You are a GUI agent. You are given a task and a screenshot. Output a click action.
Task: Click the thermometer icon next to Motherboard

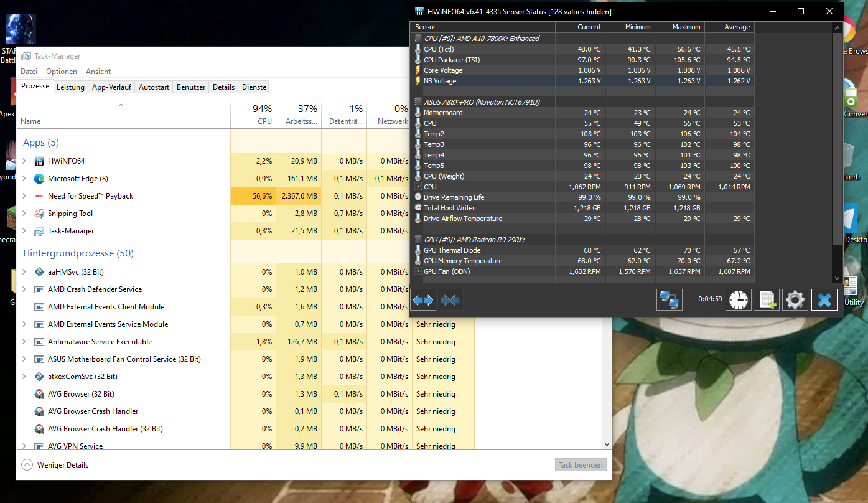pyautogui.click(x=418, y=113)
